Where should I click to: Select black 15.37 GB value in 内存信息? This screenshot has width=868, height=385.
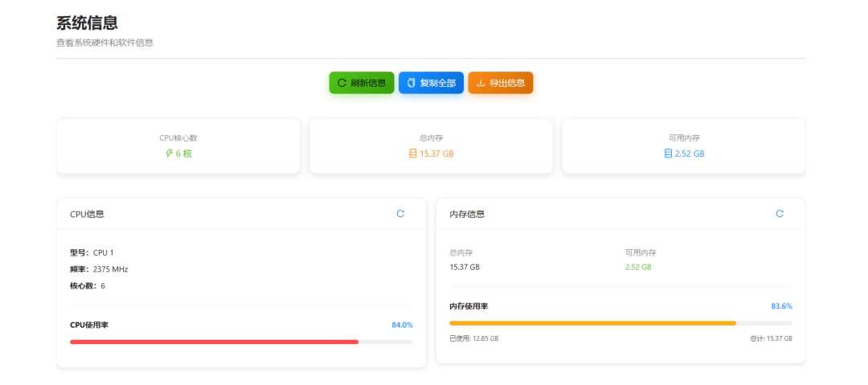click(x=465, y=267)
